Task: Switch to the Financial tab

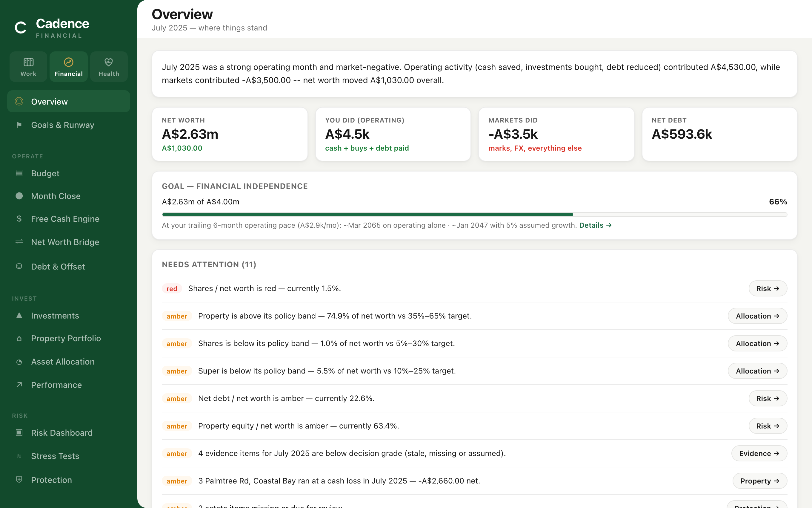Action: (x=68, y=67)
